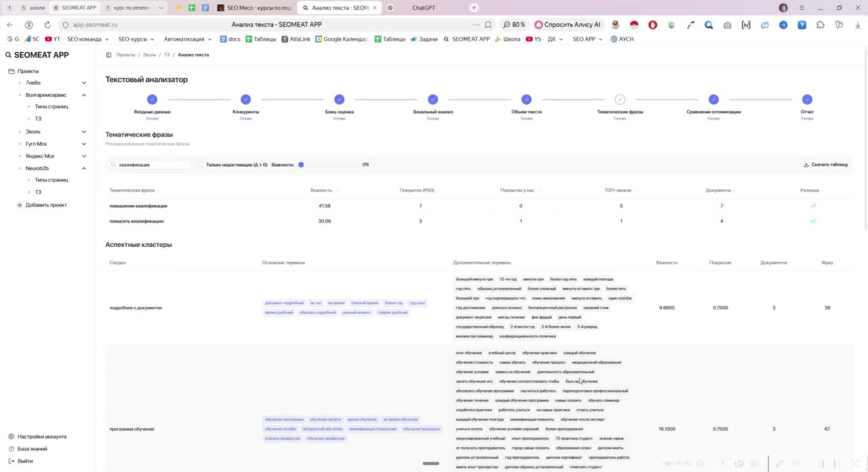868x472 pixels.
Task: Expand the Эколь project chevron
Action: tap(84, 132)
